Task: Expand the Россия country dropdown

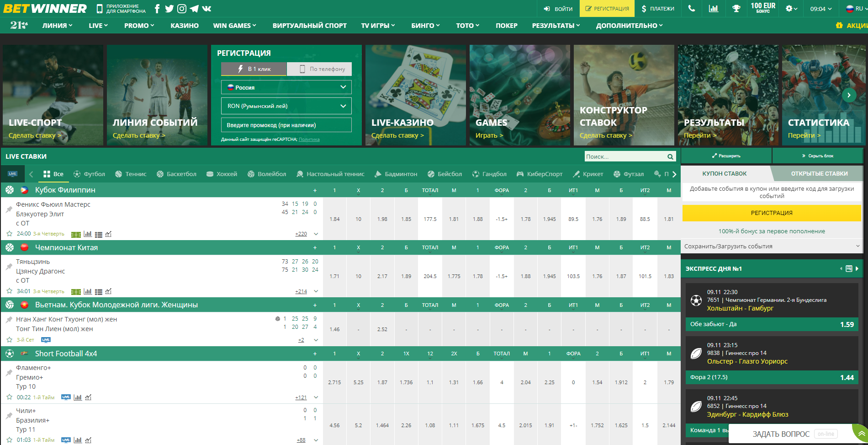Action: [x=286, y=87]
